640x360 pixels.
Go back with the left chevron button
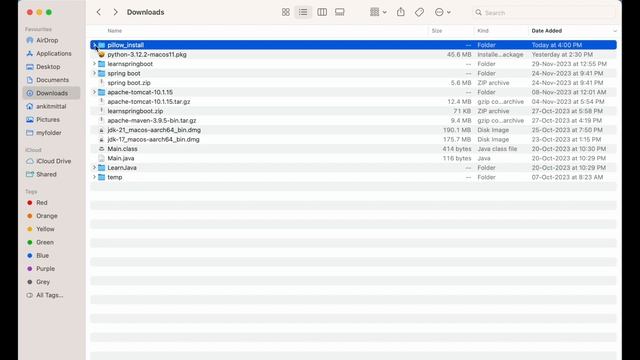(x=99, y=12)
